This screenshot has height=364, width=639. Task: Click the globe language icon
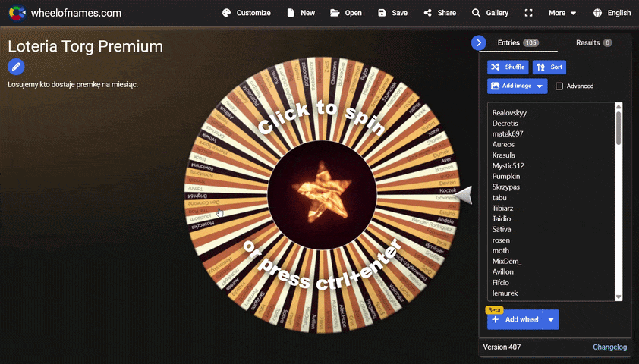(x=597, y=13)
